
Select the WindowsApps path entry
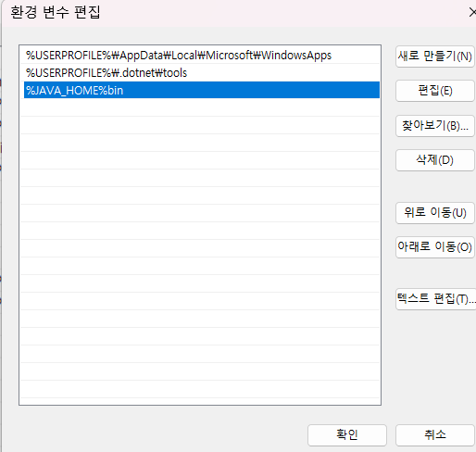pyautogui.click(x=202, y=56)
